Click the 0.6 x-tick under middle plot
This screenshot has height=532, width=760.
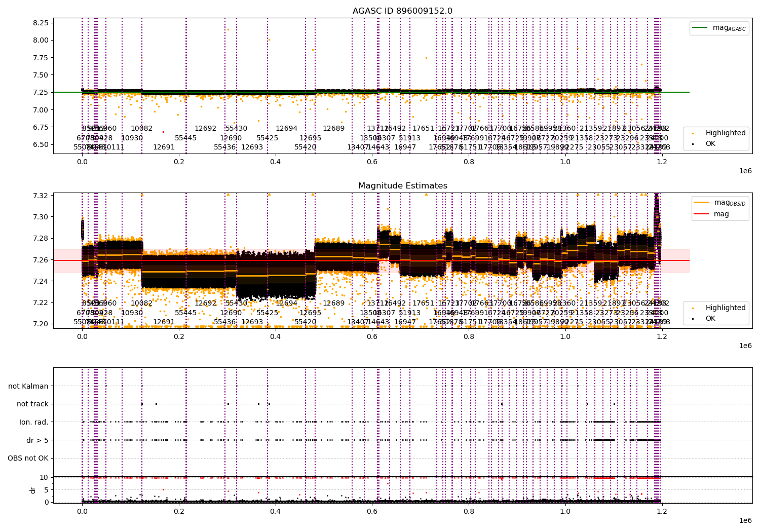pos(372,336)
